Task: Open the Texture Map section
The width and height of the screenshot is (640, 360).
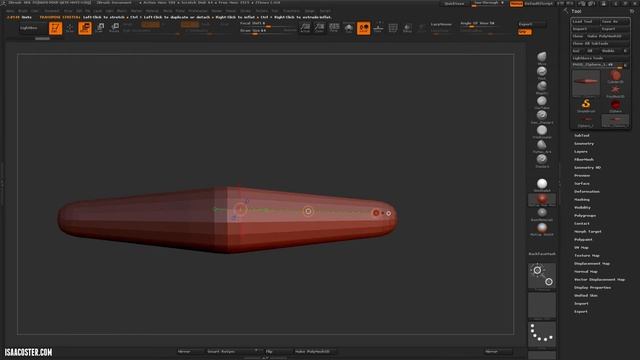Action: (587, 256)
